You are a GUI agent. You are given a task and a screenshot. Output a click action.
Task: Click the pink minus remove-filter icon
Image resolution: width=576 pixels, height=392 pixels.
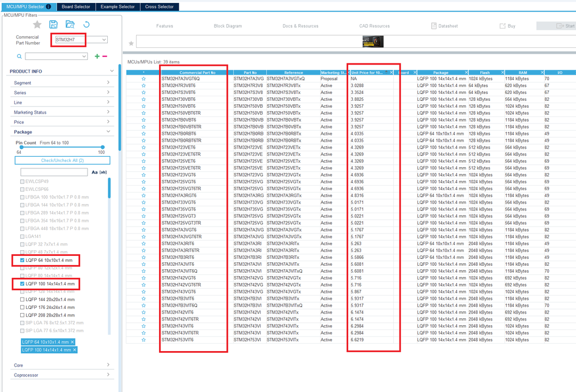click(x=105, y=56)
